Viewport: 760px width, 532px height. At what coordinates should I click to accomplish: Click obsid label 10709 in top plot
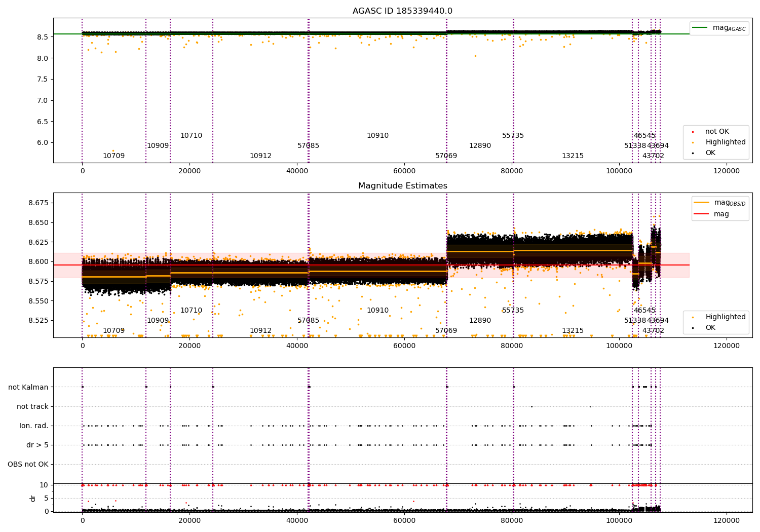113,156
